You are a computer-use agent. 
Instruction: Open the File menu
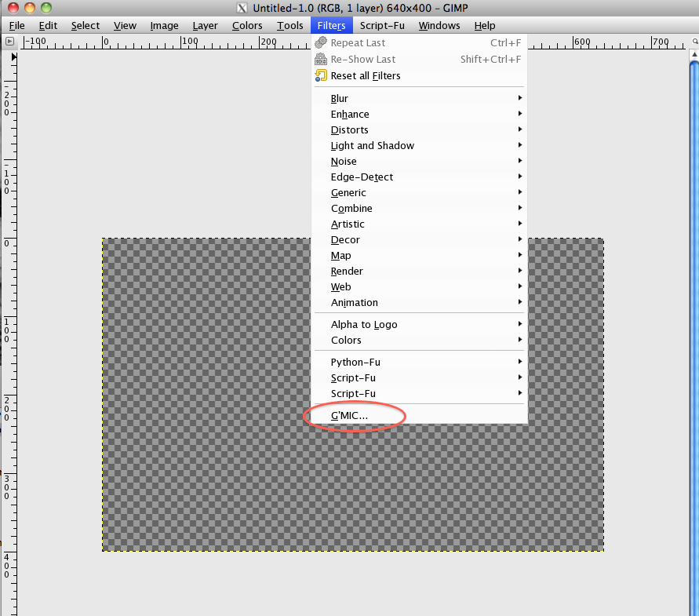pyautogui.click(x=17, y=25)
